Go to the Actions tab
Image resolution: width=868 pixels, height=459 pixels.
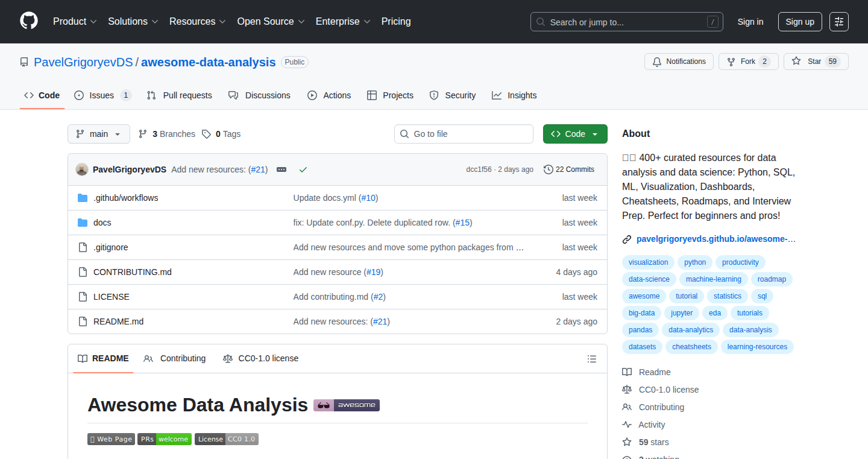pyautogui.click(x=329, y=95)
